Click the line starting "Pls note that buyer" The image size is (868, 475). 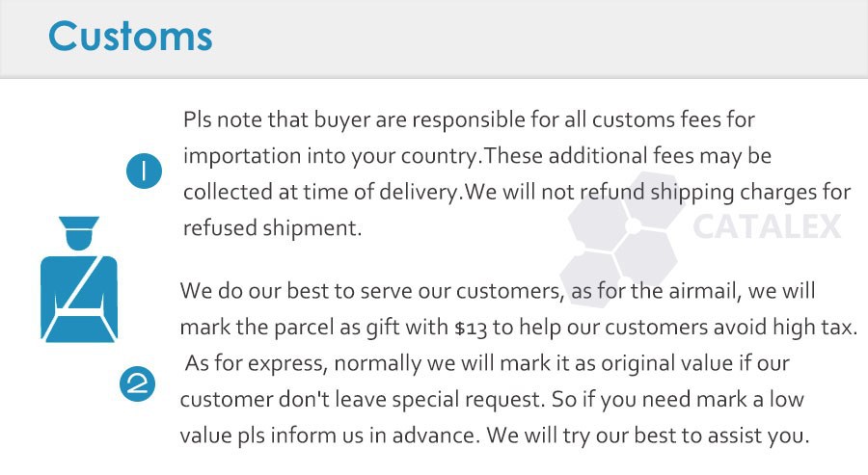point(469,120)
